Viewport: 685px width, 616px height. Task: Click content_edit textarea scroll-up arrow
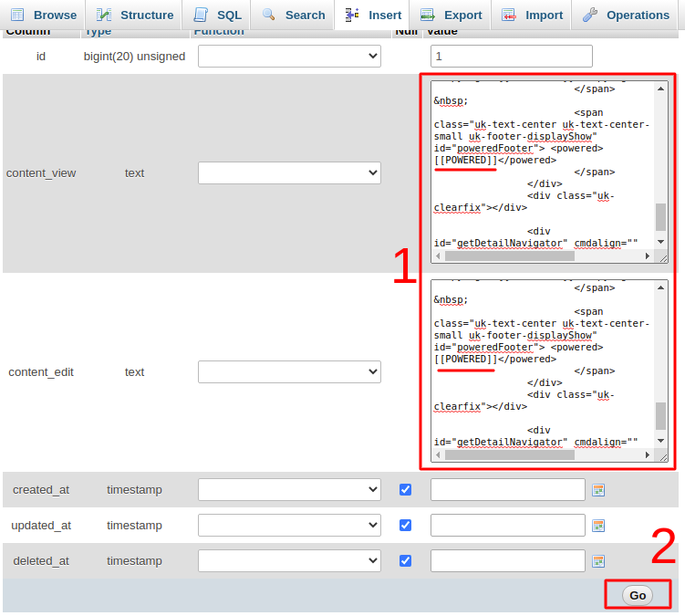(660, 287)
